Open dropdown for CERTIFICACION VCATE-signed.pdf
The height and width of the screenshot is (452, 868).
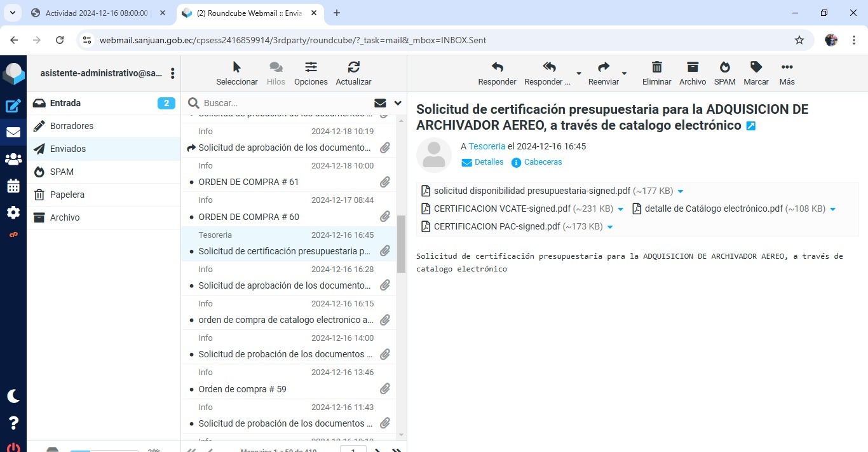click(621, 209)
